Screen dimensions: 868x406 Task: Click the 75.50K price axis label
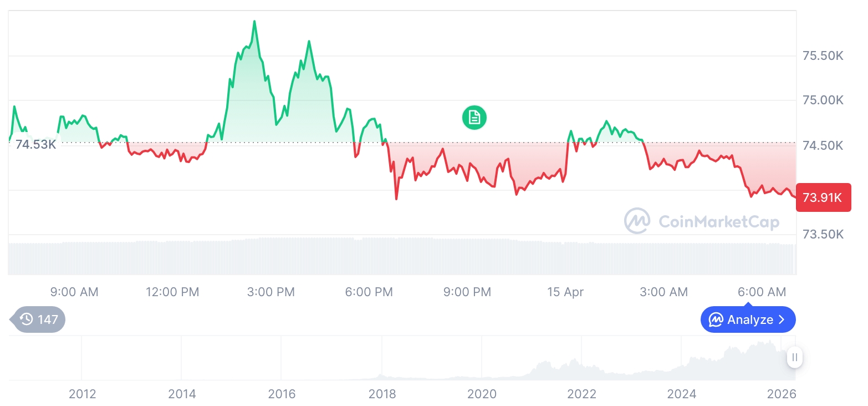pyautogui.click(x=823, y=56)
